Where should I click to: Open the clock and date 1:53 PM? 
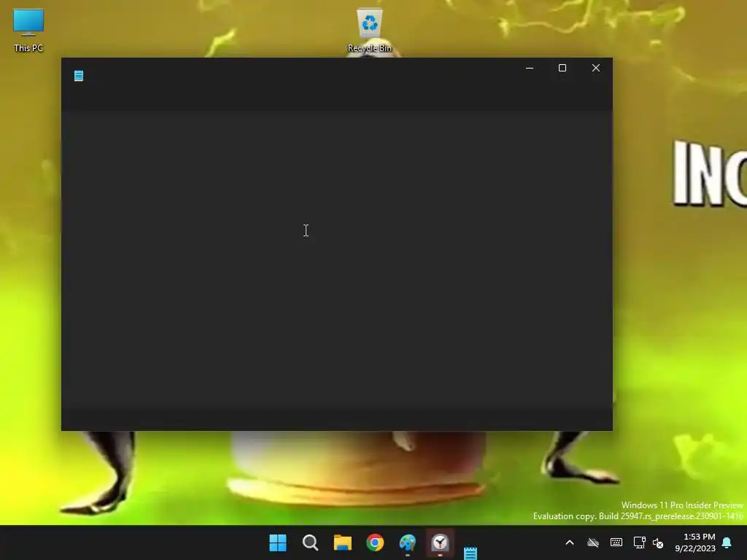click(695, 542)
